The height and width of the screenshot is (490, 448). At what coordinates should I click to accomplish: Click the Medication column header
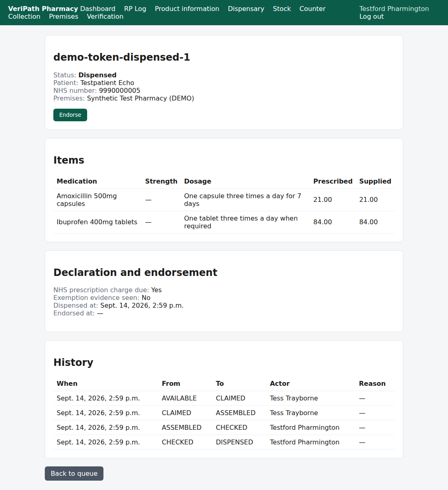(77, 181)
